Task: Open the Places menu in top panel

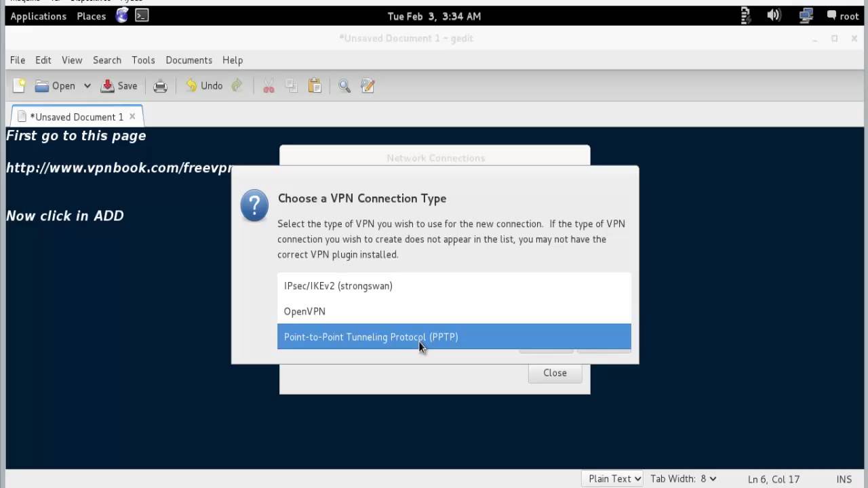Action: (x=92, y=16)
